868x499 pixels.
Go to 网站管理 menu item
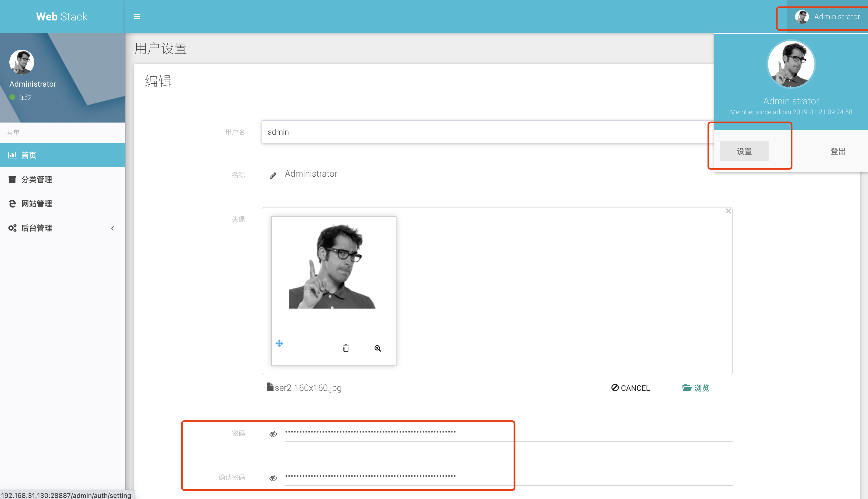(x=36, y=204)
